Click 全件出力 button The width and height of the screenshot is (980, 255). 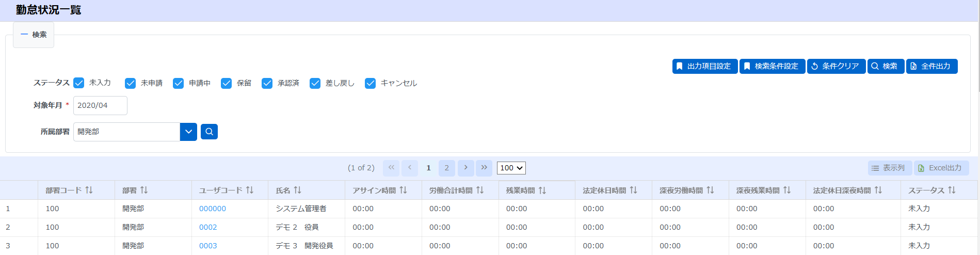point(932,66)
